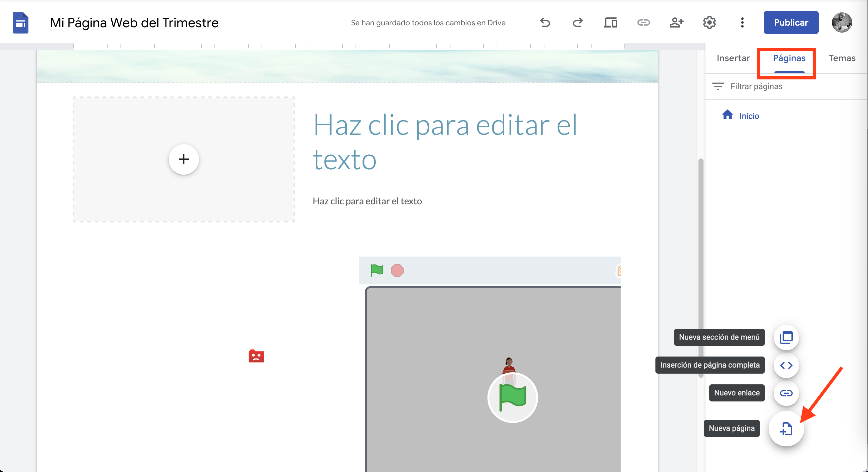Open the three-dot more menu
Screen dimensions: 868x472
click(742, 22)
